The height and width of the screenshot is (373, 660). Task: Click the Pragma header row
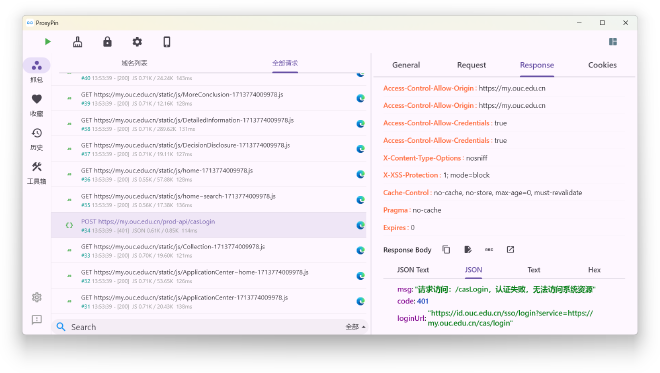click(x=412, y=210)
